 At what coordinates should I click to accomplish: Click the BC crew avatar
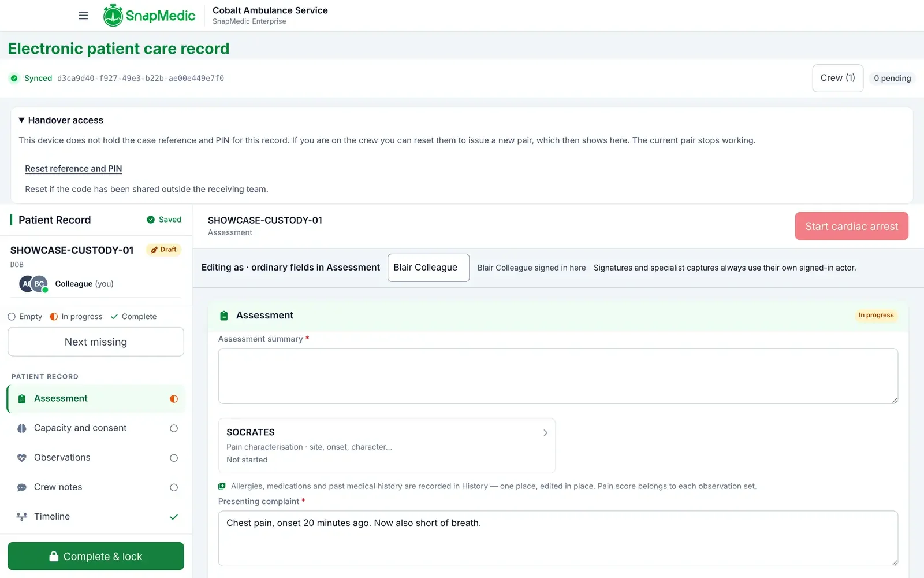pos(39,284)
